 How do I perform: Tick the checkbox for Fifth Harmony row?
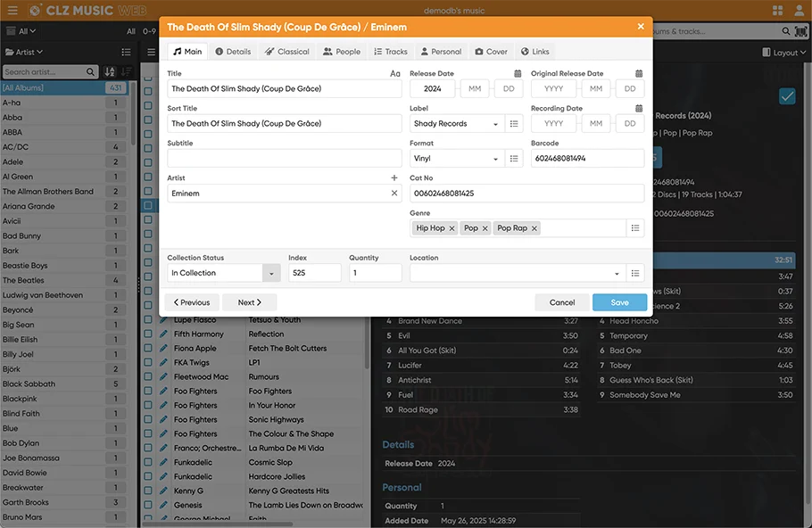click(148, 334)
